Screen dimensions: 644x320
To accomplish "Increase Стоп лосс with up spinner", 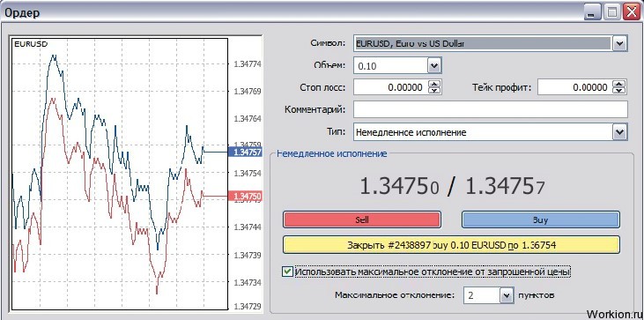I will pyautogui.click(x=434, y=84).
